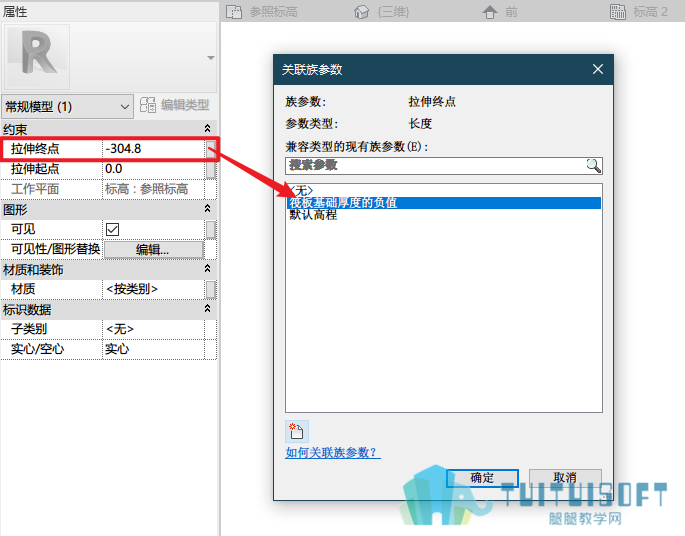Click the search magnifier icon in dialog

pos(593,166)
